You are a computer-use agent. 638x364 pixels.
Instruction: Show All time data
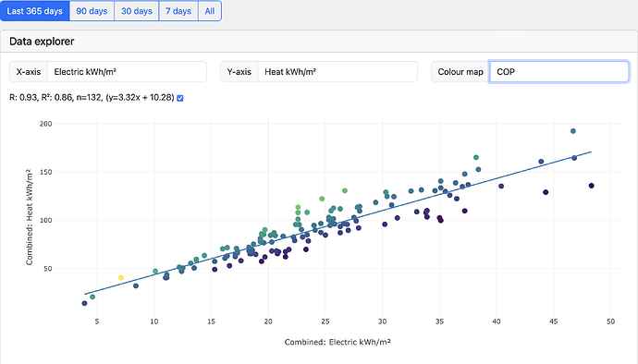[210, 11]
